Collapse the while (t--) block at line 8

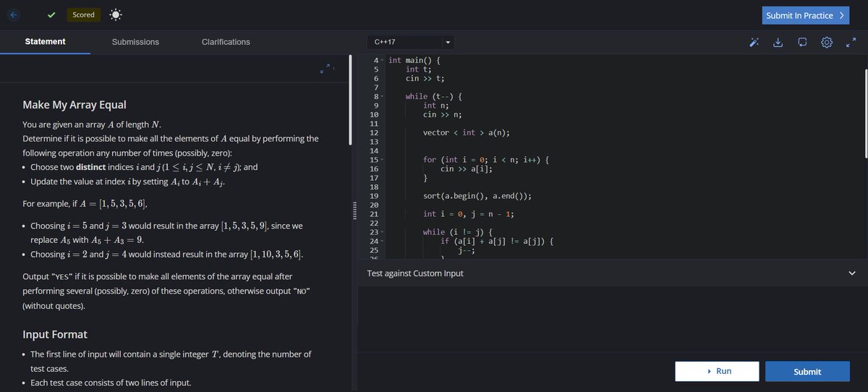[x=383, y=96]
